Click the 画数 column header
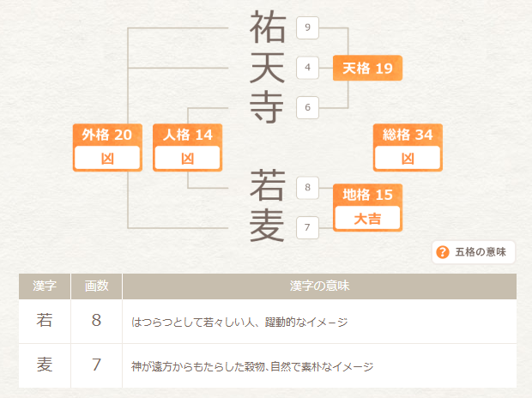Viewport: 532px width, 398px height. (96, 286)
